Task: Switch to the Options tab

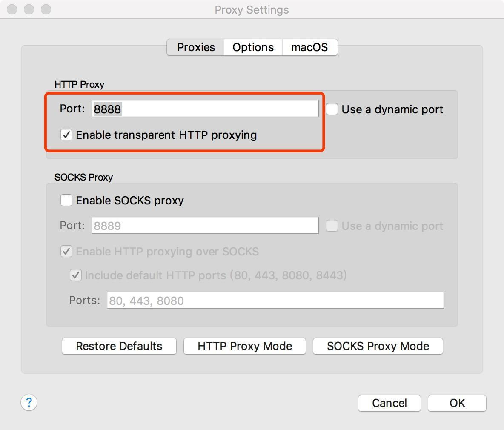Action: point(252,47)
